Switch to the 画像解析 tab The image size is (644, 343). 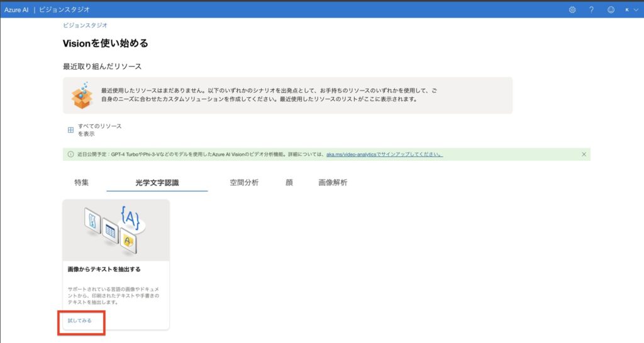[333, 183]
